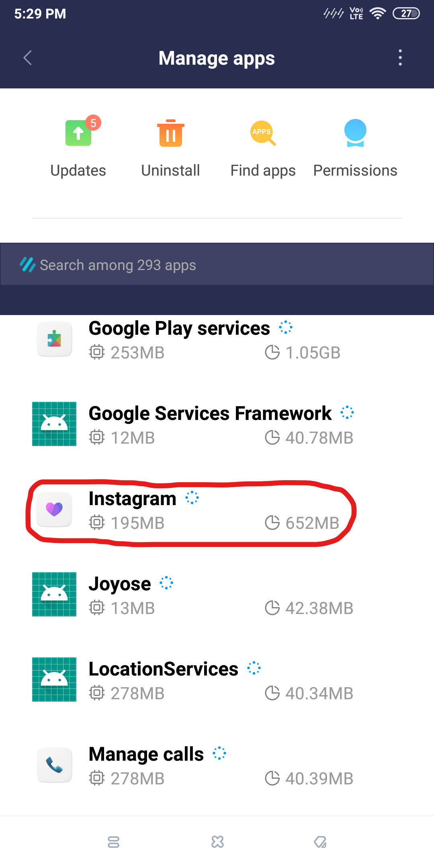Tap the search bar to find apps

[217, 264]
